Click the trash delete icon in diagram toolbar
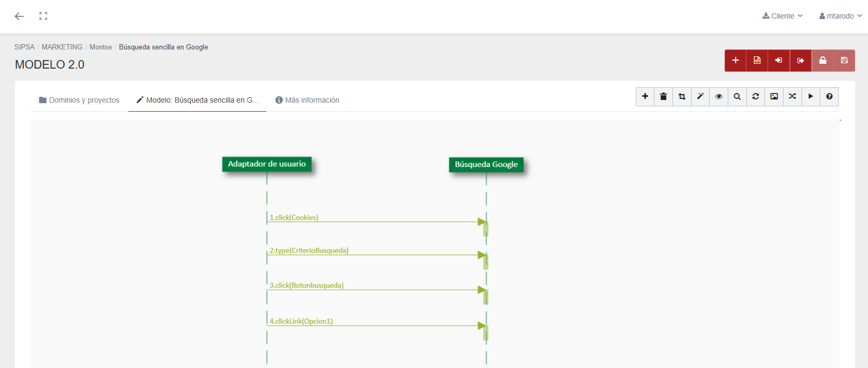This screenshot has height=368, width=868. [x=663, y=97]
